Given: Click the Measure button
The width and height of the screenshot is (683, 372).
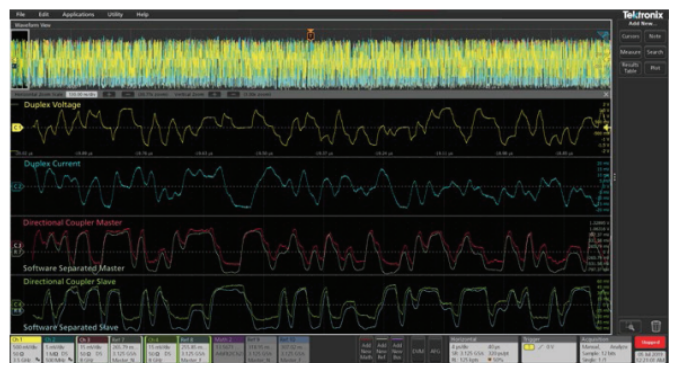Looking at the screenshot, I should pos(630,52).
